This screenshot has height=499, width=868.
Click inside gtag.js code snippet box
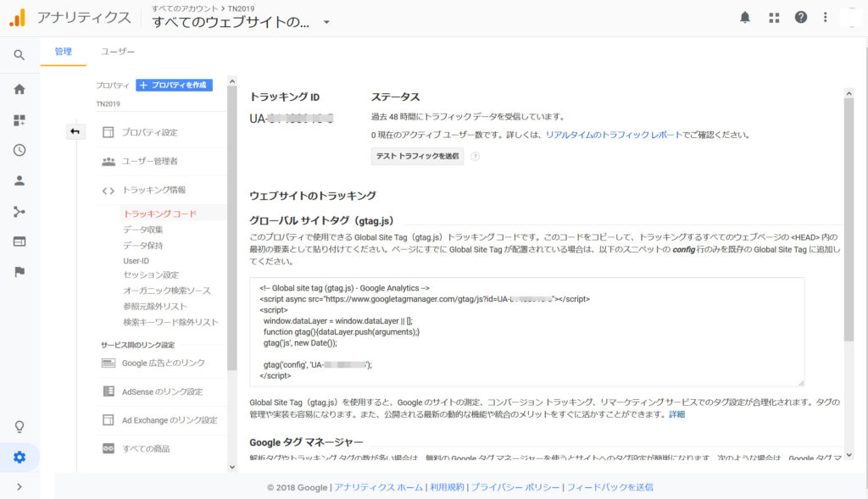526,331
